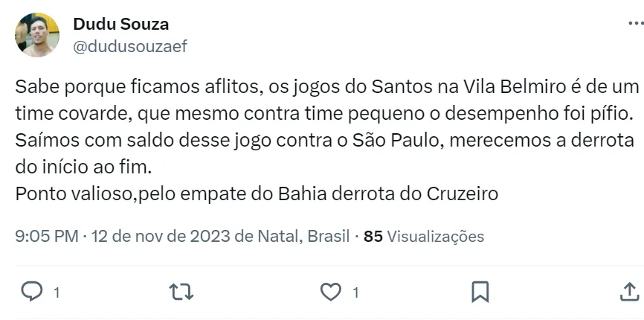This screenshot has height=320, width=644.
Task: Open Dudu Souza's profile picture
Action: pyautogui.click(x=37, y=35)
